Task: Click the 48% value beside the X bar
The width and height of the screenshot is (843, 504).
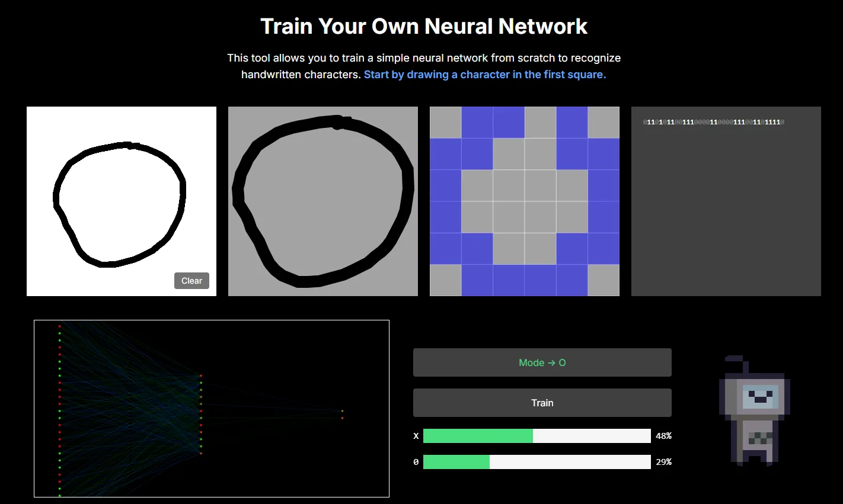Action: tap(663, 436)
